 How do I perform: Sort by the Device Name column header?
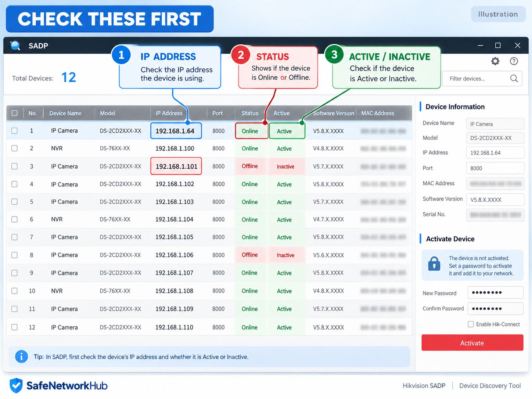click(65, 113)
